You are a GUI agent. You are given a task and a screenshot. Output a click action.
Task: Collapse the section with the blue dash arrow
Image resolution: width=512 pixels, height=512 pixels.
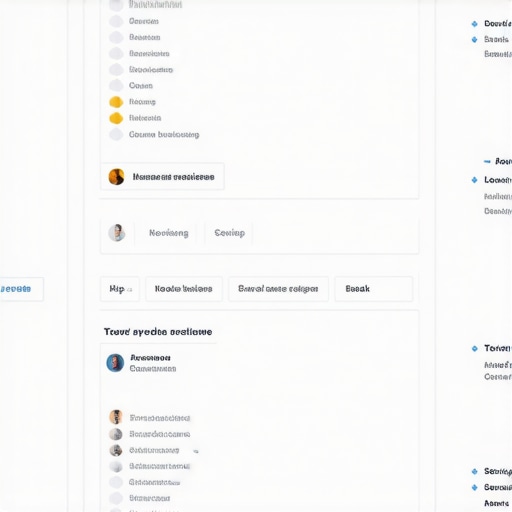pyautogui.click(x=487, y=162)
